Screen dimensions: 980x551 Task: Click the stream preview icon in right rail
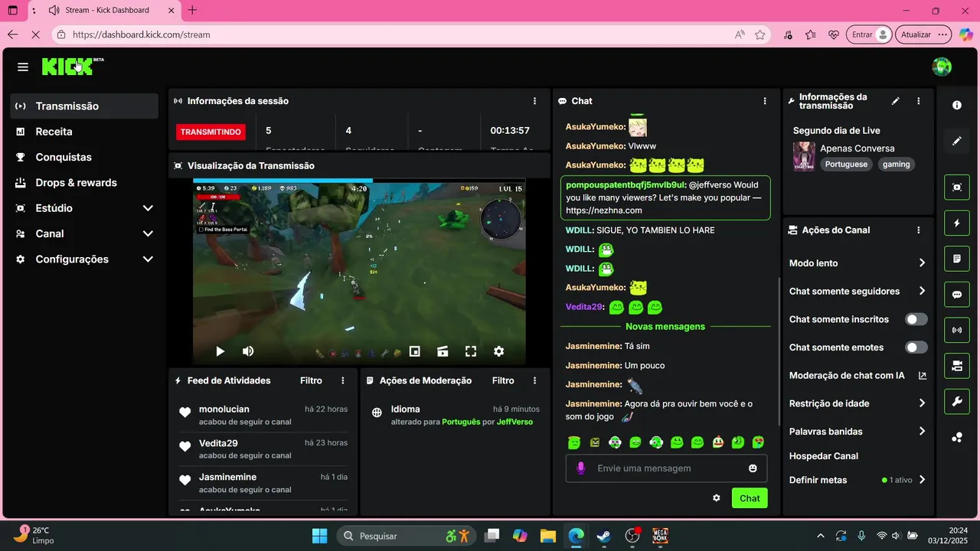coord(957,187)
